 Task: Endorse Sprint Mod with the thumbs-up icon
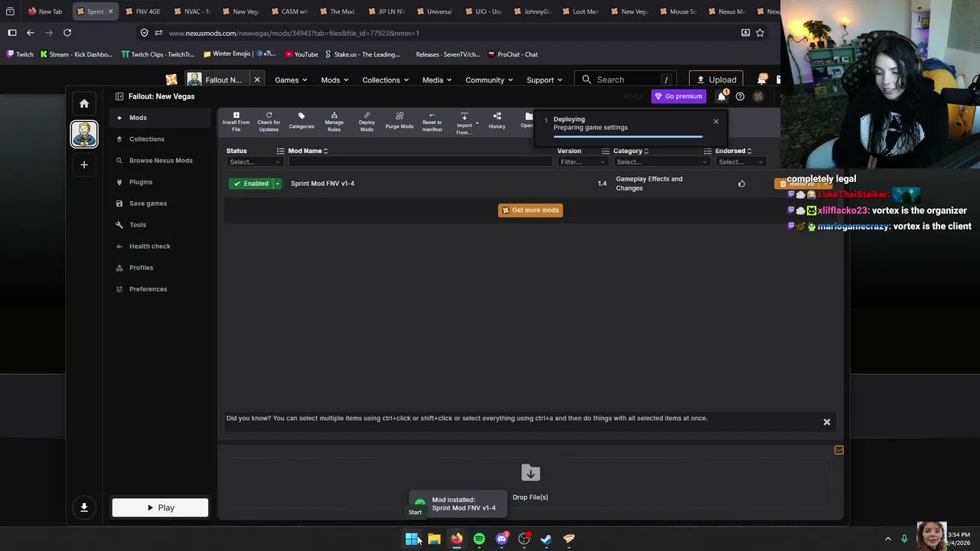[741, 184]
